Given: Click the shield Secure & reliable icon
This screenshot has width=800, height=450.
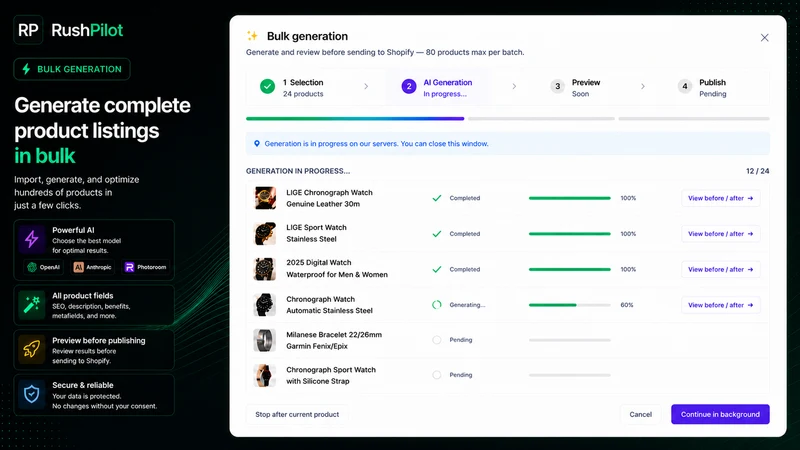Looking at the screenshot, I should coord(32,394).
